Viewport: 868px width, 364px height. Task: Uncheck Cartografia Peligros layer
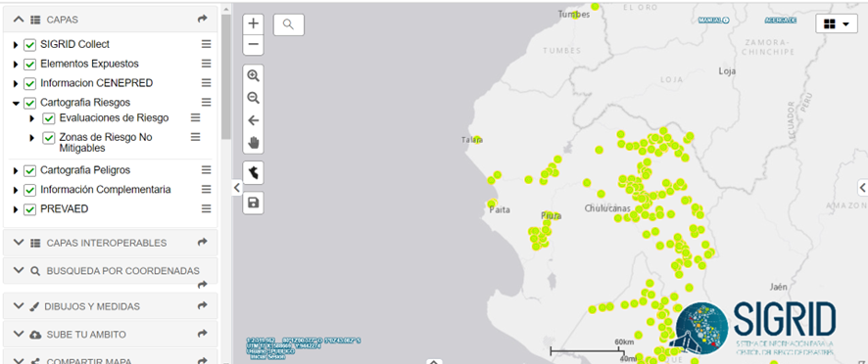tap(30, 170)
